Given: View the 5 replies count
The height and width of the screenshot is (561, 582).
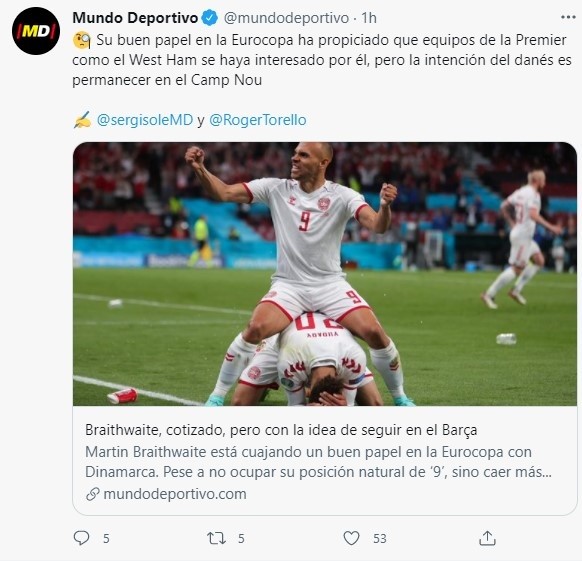Looking at the screenshot, I should click(106, 538).
